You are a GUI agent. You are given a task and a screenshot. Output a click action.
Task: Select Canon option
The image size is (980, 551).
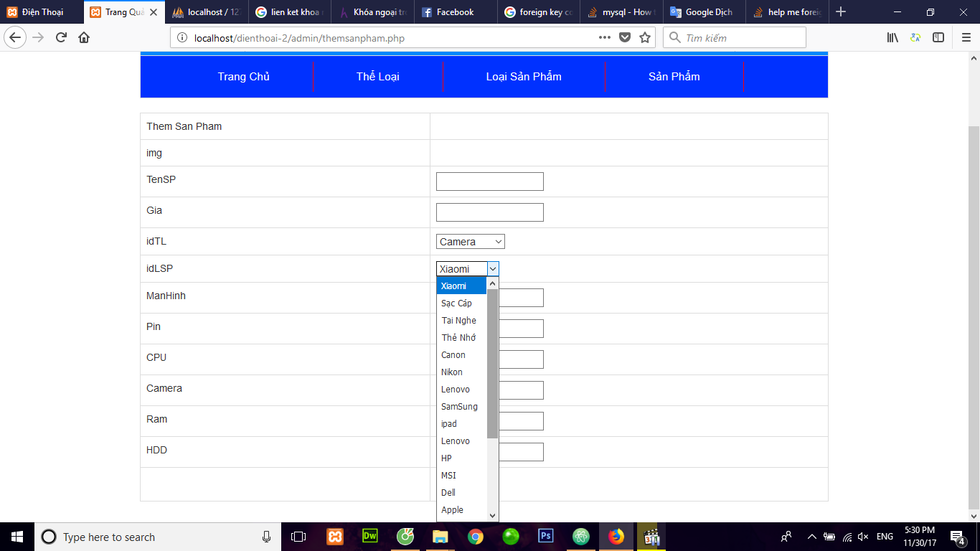click(462, 355)
